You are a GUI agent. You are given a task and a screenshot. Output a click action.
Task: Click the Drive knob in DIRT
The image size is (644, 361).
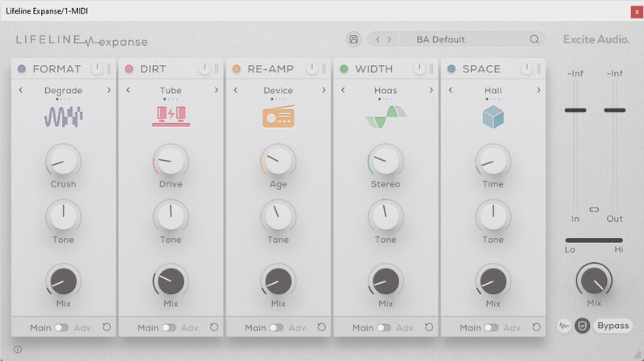(171, 161)
